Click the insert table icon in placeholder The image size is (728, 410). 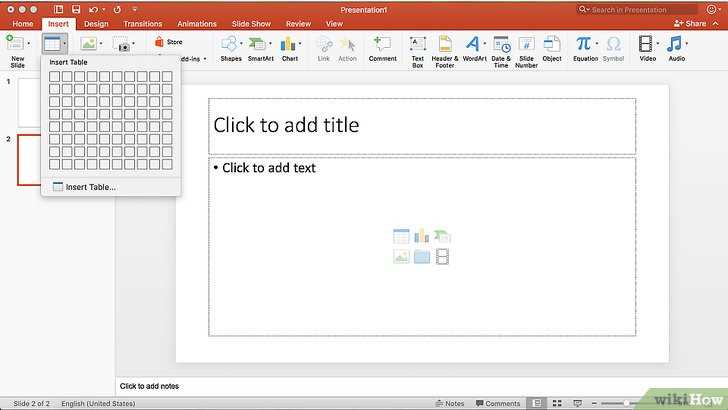click(401, 236)
